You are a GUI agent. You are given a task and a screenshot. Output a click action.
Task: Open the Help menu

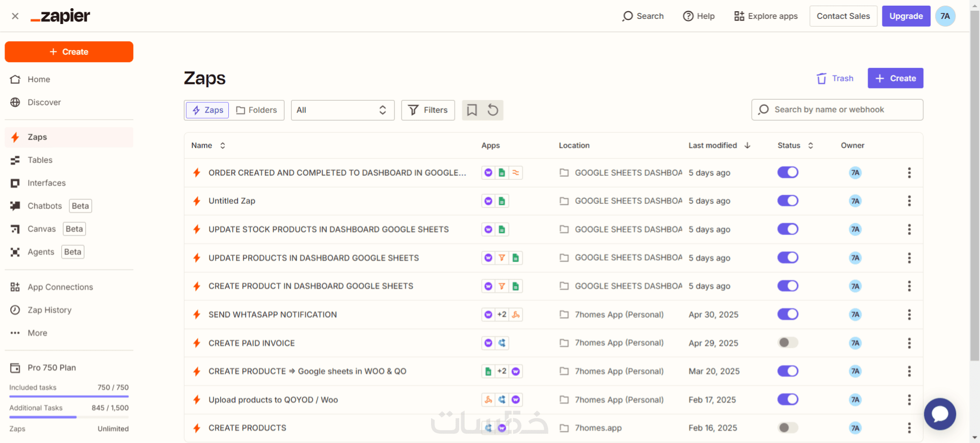click(699, 16)
